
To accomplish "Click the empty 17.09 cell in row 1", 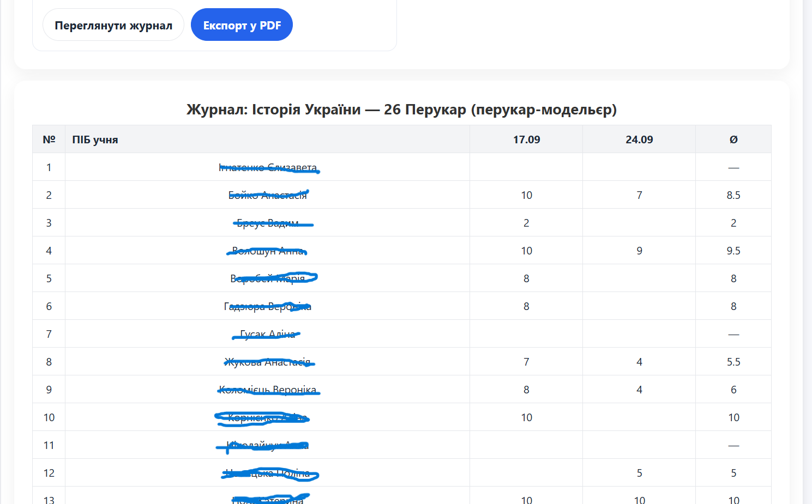I will click(x=526, y=167).
